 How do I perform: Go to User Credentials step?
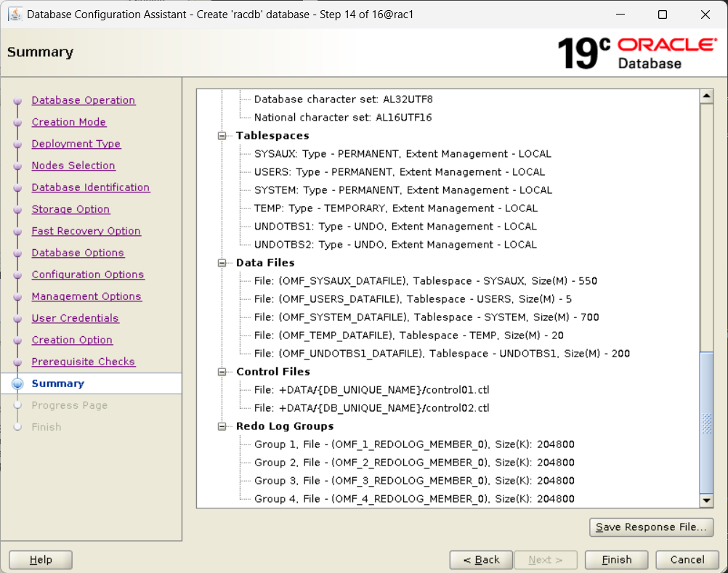tap(76, 318)
